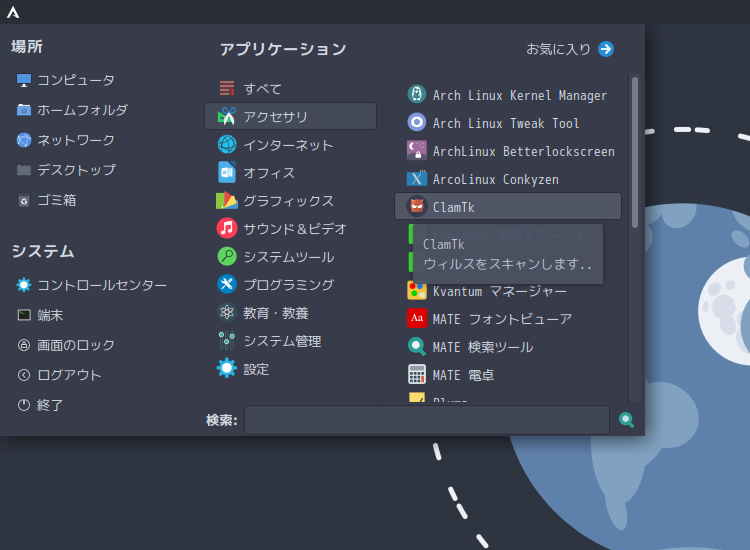The image size is (750, 550).
Task: Click the デスクトップ text label
Action: click(x=77, y=170)
